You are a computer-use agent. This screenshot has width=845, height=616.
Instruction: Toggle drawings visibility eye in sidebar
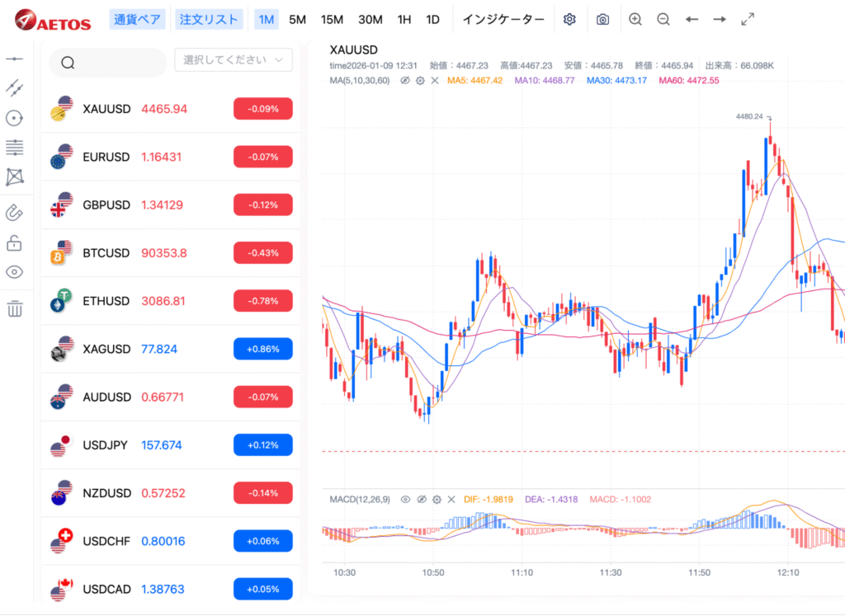[x=15, y=272]
